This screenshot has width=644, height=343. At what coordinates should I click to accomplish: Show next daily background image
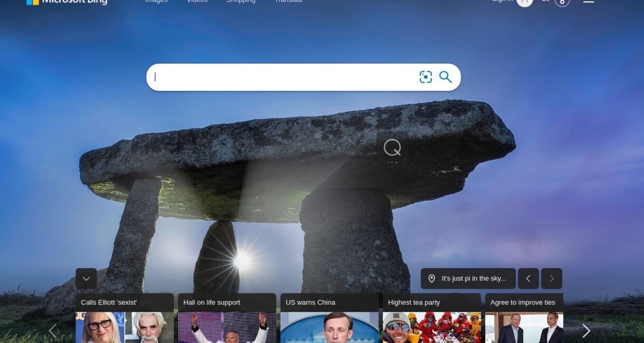(x=552, y=278)
